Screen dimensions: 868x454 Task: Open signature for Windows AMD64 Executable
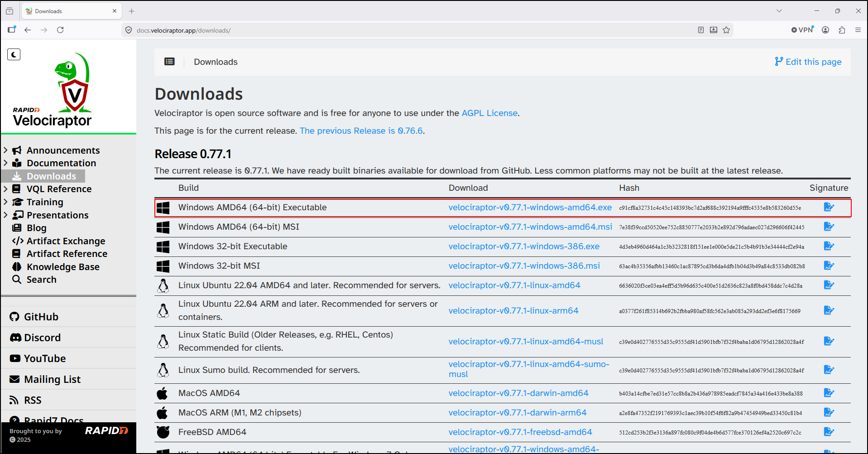tap(829, 207)
